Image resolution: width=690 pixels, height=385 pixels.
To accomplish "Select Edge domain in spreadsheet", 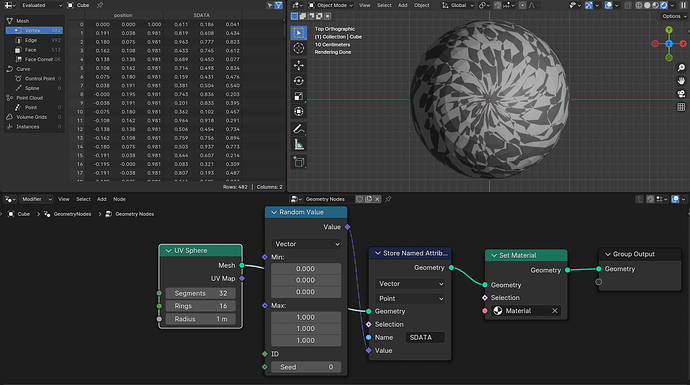I will (x=34, y=40).
